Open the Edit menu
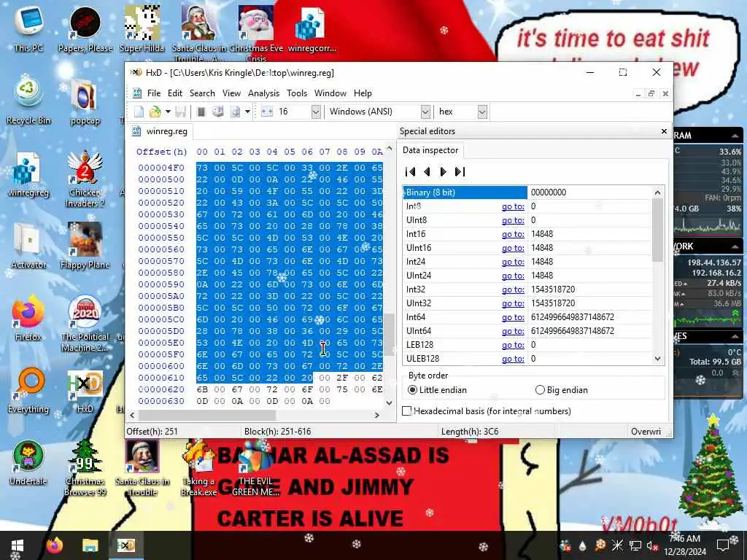The image size is (747, 560). 175,93
